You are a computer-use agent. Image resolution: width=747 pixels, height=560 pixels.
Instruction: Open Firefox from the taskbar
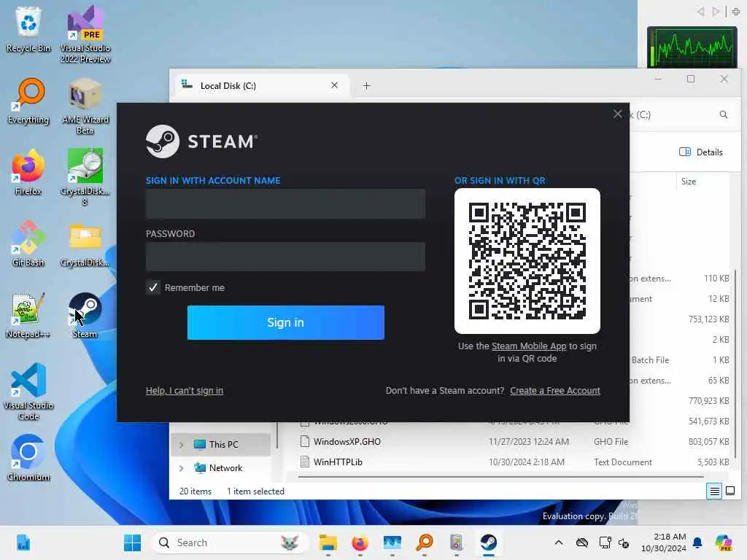[360, 542]
